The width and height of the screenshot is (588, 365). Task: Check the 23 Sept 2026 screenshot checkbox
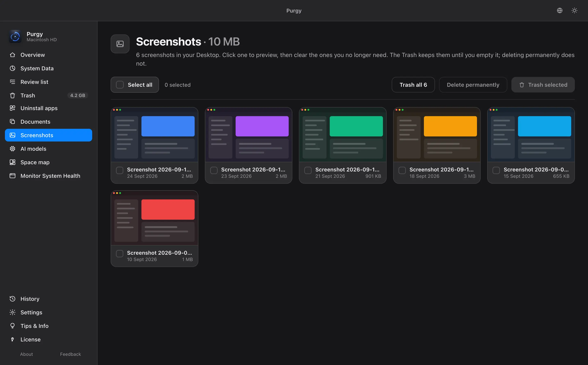(x=214, y=170)
